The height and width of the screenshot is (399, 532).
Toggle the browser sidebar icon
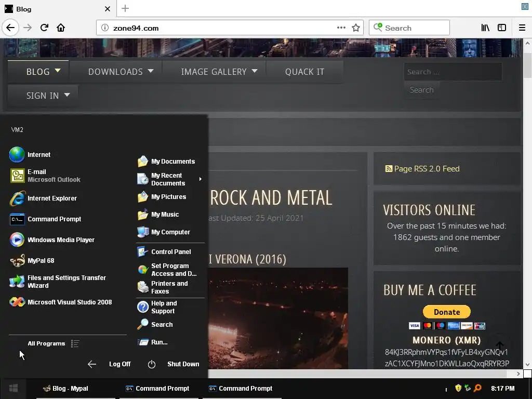tap(502, 28)
